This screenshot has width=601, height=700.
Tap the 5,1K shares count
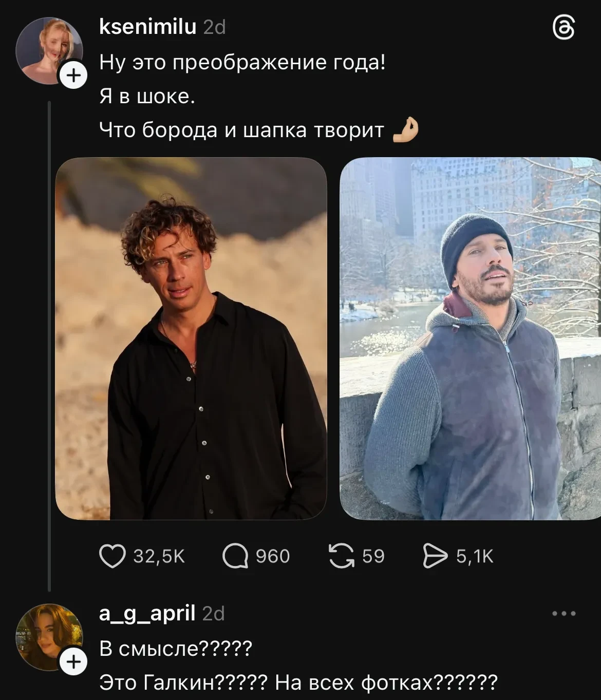(x=475, y=556)
